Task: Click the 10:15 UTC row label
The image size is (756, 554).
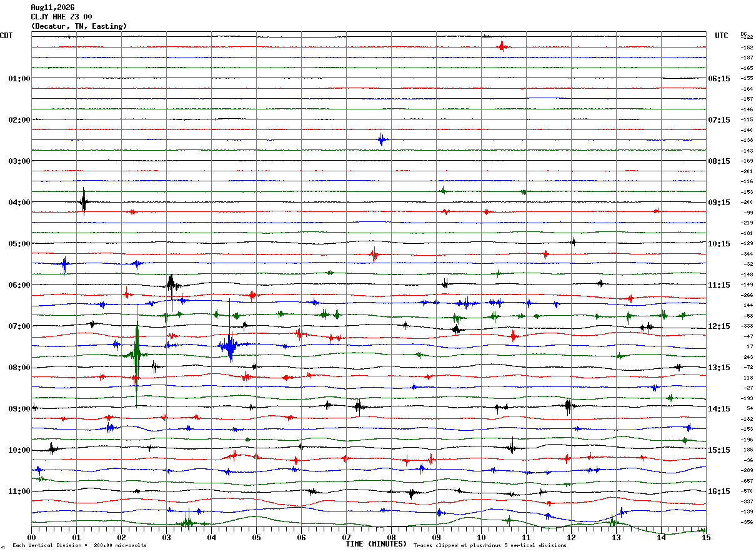Action: tap(719, 244)
